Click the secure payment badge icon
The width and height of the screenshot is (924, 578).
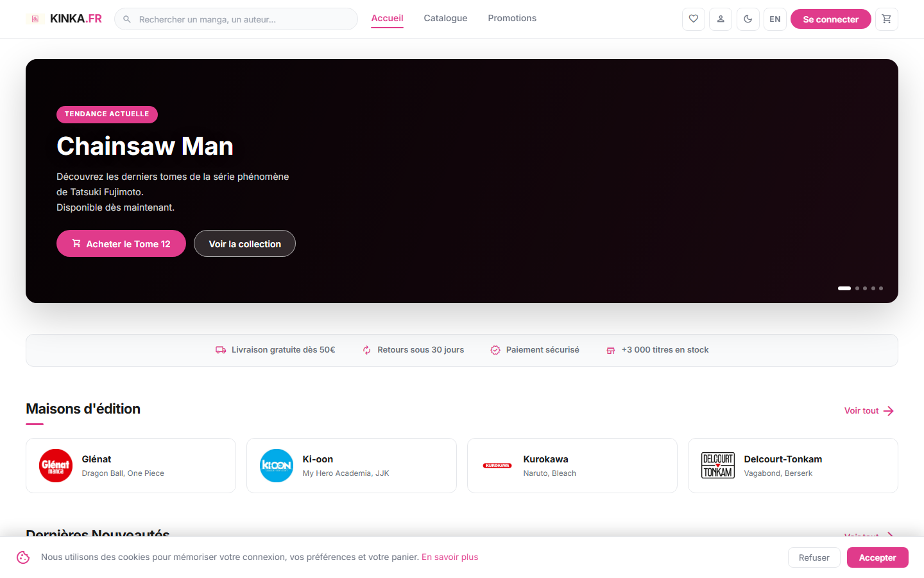tap(495, 350)
